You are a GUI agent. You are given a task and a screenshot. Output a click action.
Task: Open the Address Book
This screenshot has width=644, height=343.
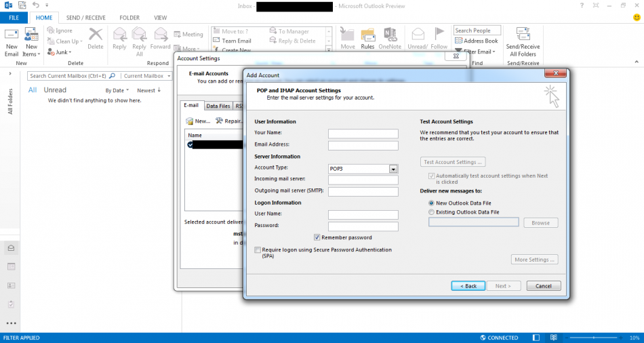coord(477,41)
